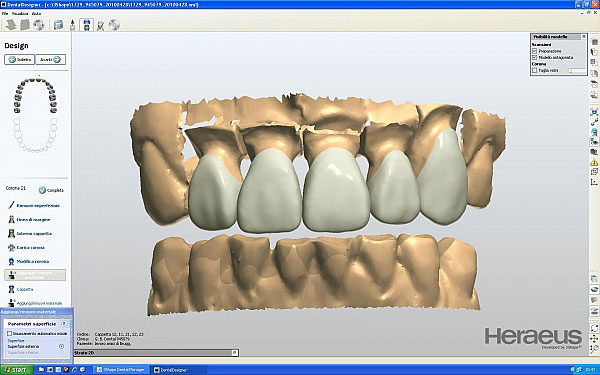Uncheck the Modello antagonista checkbox
The width and height of the screenshot is (600, 375).
click(x=535, y=57)
